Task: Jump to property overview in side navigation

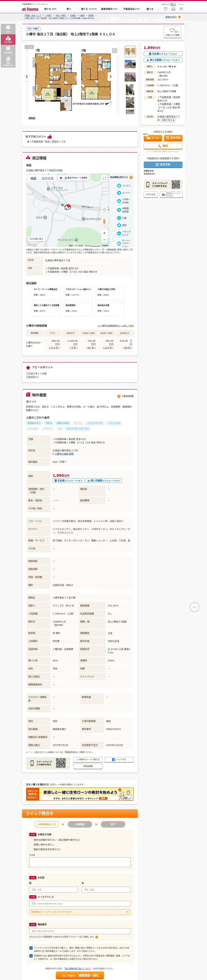Action: [8, 50]
